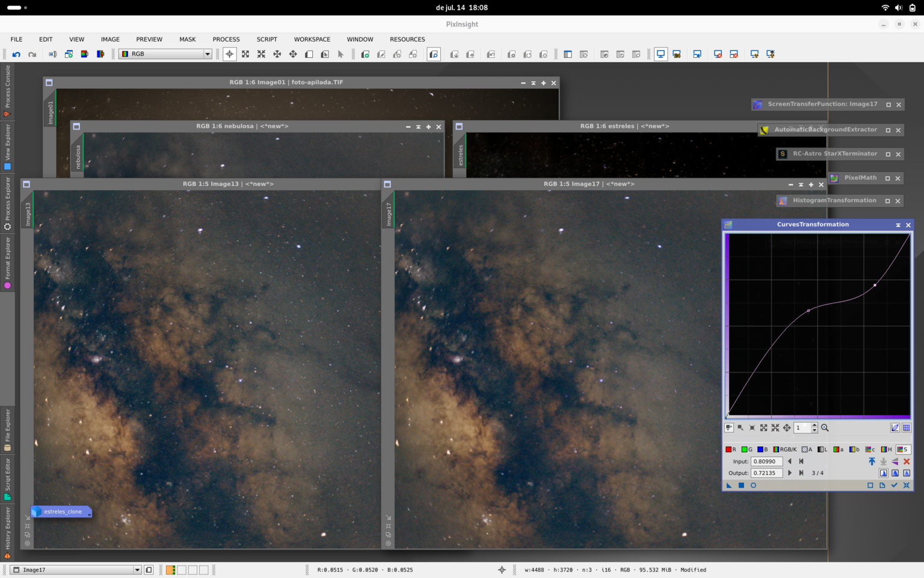Open the View Explorer side tab
Viewport: 924px width, 578px height.
(x=7, y=148)
